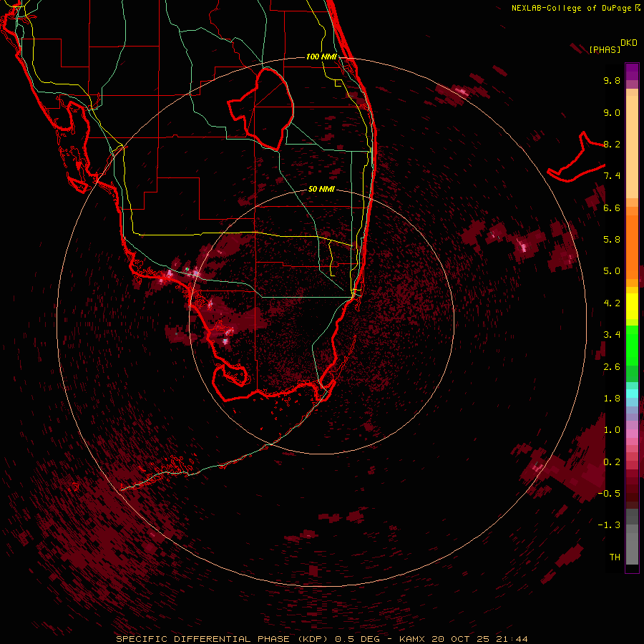Screen dimensions: 644x644
Task: Click the 1.0 value on the color scale
Action: coord(612,430)
